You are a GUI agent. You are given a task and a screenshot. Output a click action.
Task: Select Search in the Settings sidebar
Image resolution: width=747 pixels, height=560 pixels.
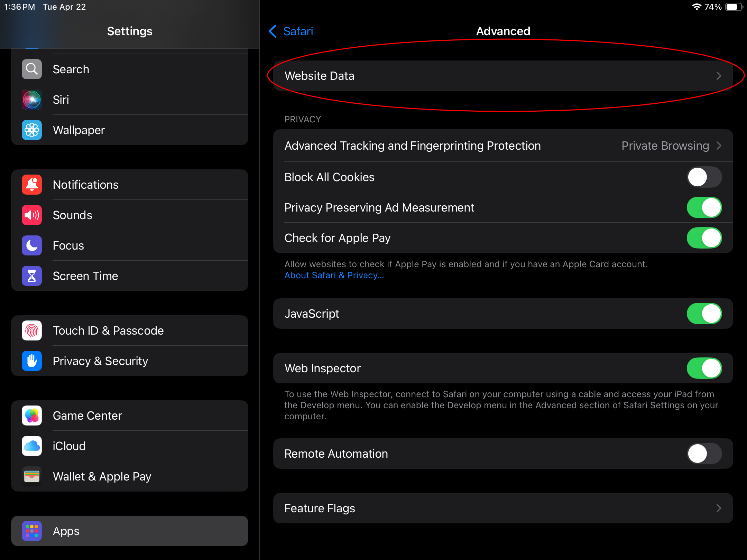130,69
